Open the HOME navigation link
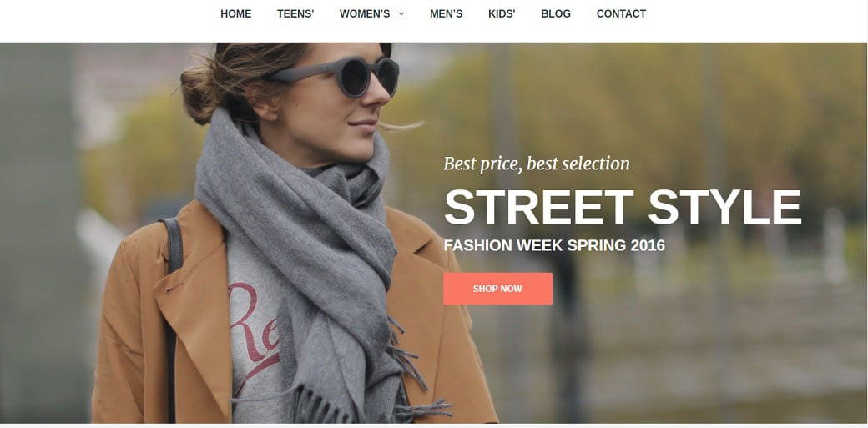This screenshot has height=428, width=868. pos(236,14)
